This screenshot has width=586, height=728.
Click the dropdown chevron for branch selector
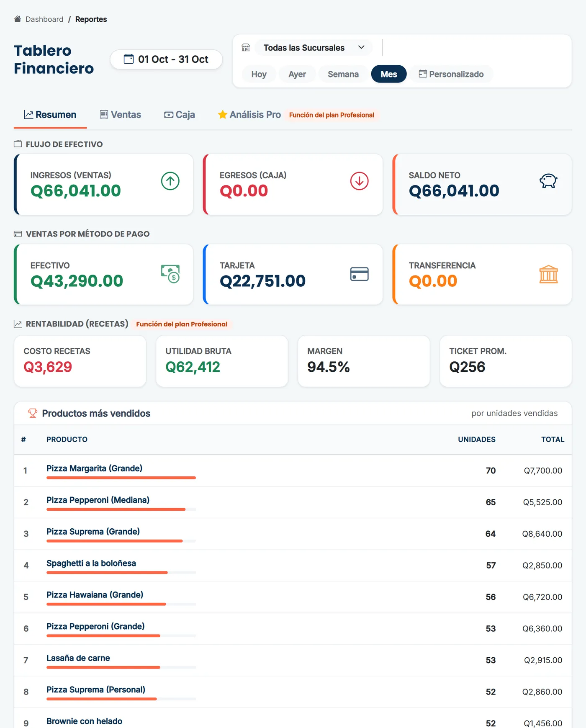tap(362, 47)
